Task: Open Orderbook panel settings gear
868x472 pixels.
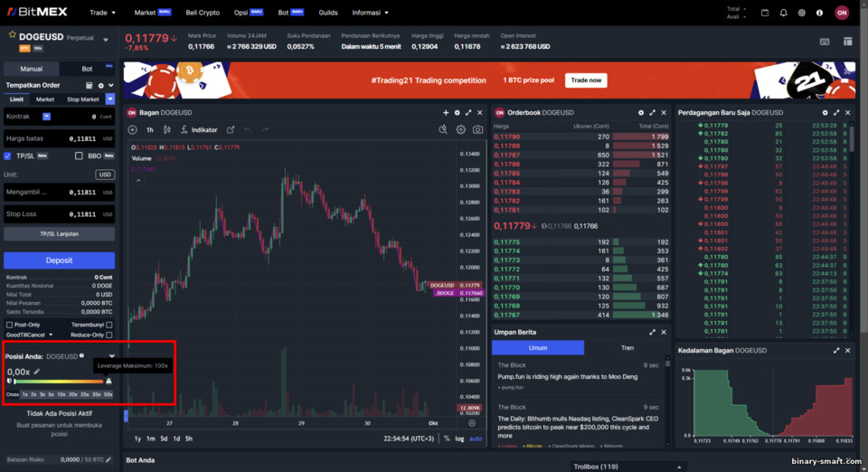Action: coord(641,112)
